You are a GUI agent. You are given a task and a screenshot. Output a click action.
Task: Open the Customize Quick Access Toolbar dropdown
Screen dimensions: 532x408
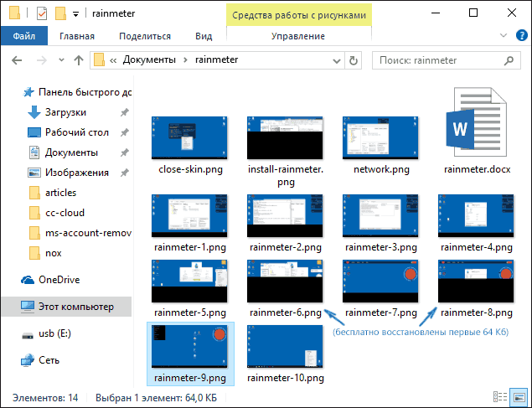[x=75, y=14]
